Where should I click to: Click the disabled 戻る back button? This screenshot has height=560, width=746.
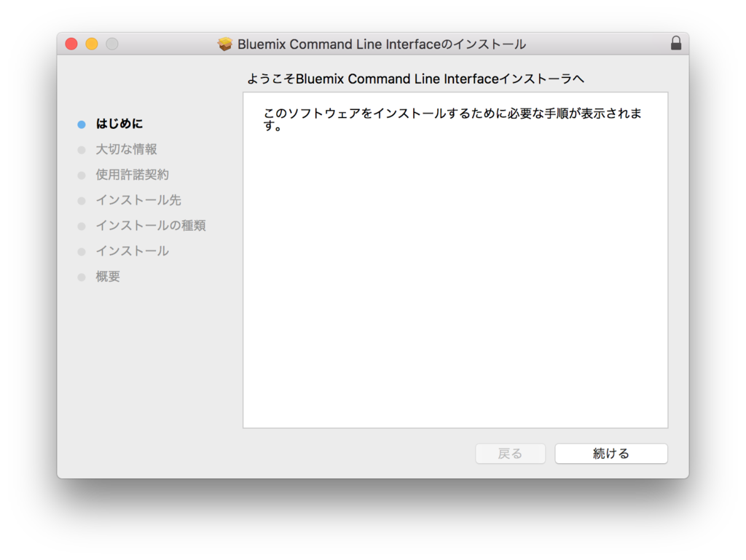[x=510, y=454]
